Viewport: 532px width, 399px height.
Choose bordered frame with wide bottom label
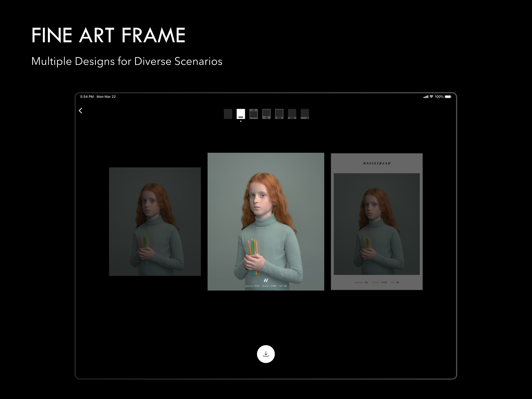pyautogui.click(x=279, y=114)
